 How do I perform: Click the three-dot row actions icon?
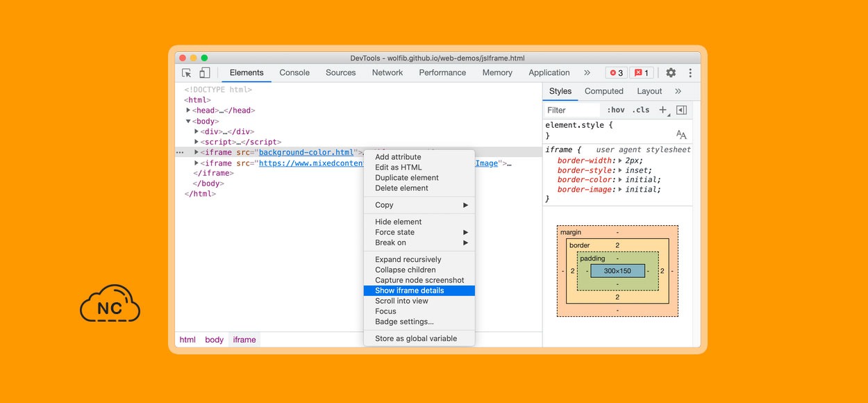[x=180, y=152]
